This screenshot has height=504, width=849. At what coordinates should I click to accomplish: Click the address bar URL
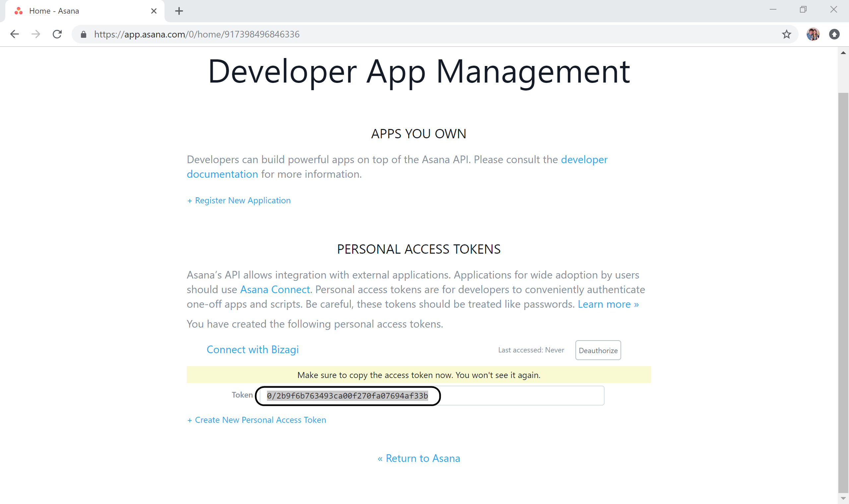pyautogui.click(x=197, y=34)
